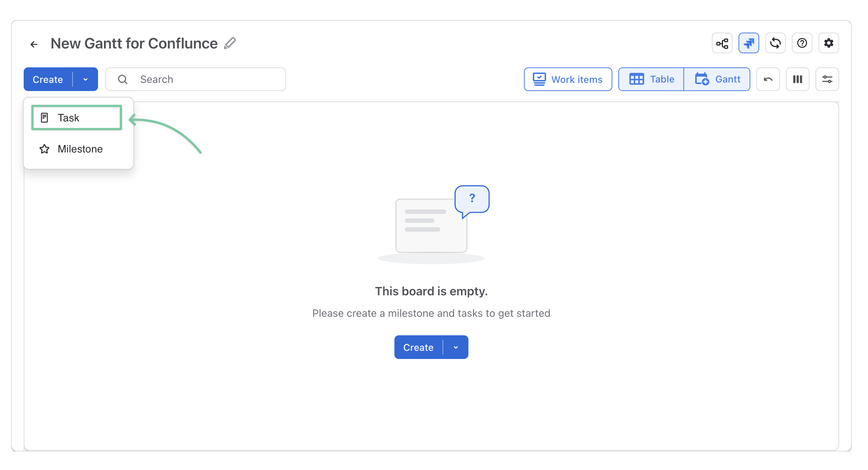
Task: Click the top Create button
Action: 48,79
